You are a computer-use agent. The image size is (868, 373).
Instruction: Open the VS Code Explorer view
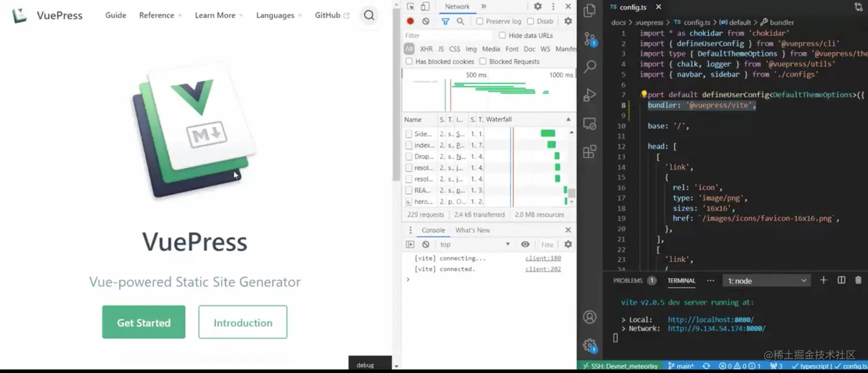click(x=590, y=10)
